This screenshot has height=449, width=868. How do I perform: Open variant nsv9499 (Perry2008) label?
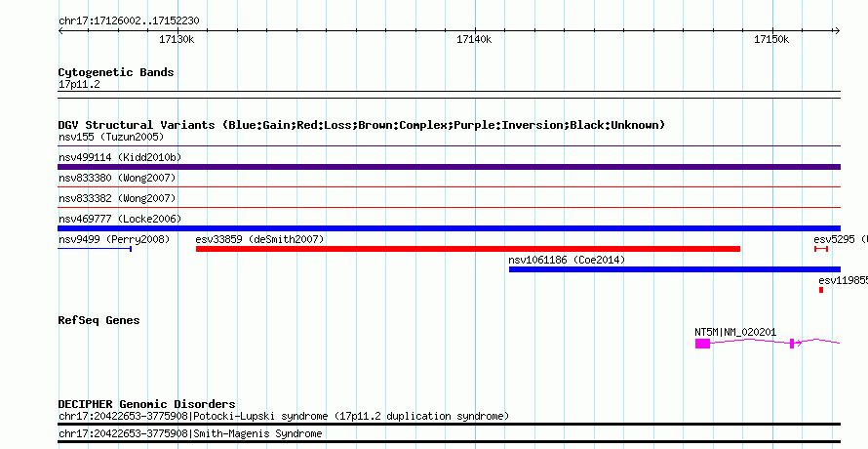(114, 239)
